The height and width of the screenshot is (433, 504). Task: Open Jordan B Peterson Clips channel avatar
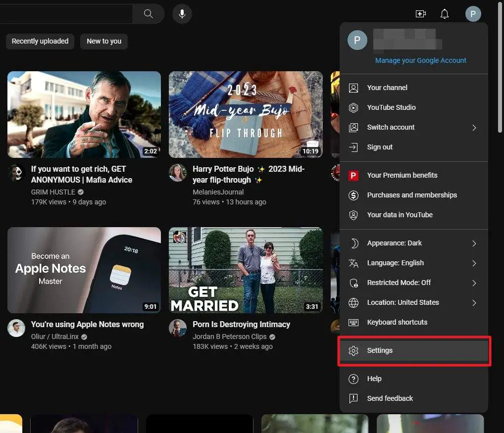click(x=178, y=328)
